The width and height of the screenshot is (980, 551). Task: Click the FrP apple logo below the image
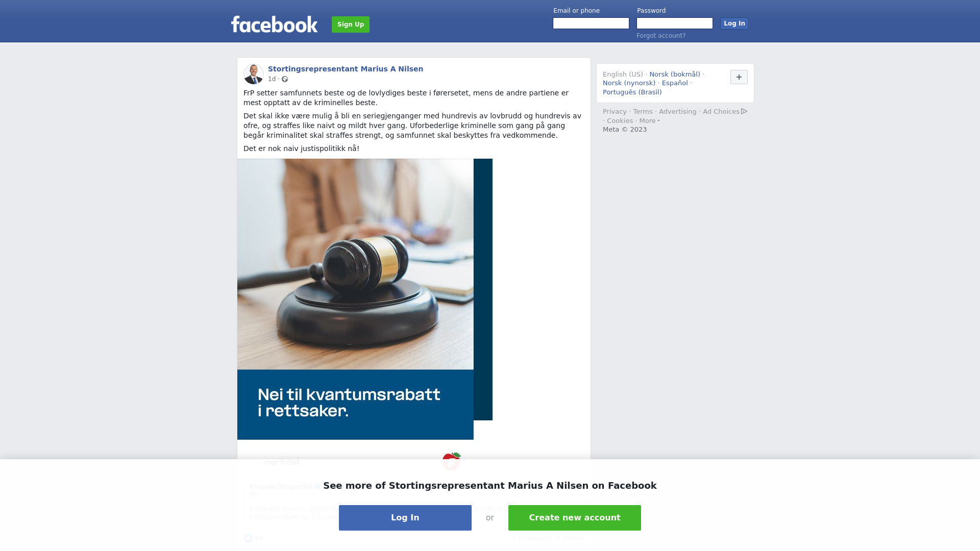click(x=451, y=461)
